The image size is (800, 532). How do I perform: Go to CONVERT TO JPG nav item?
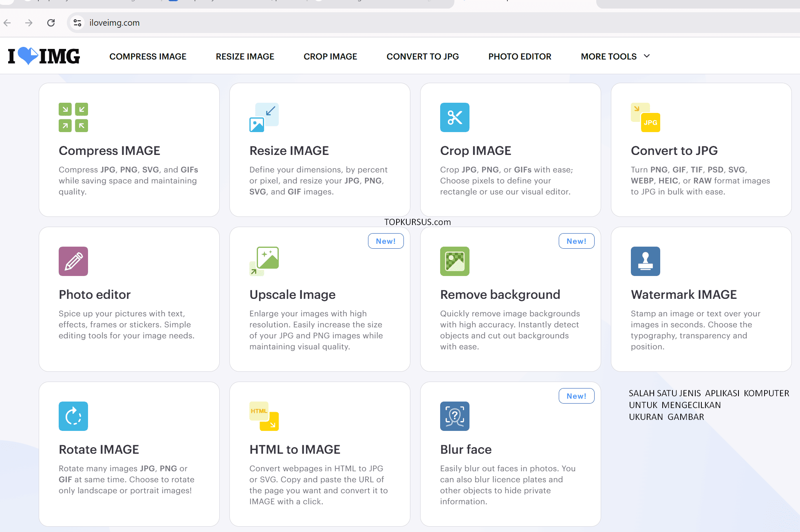[x=423, y=56]
